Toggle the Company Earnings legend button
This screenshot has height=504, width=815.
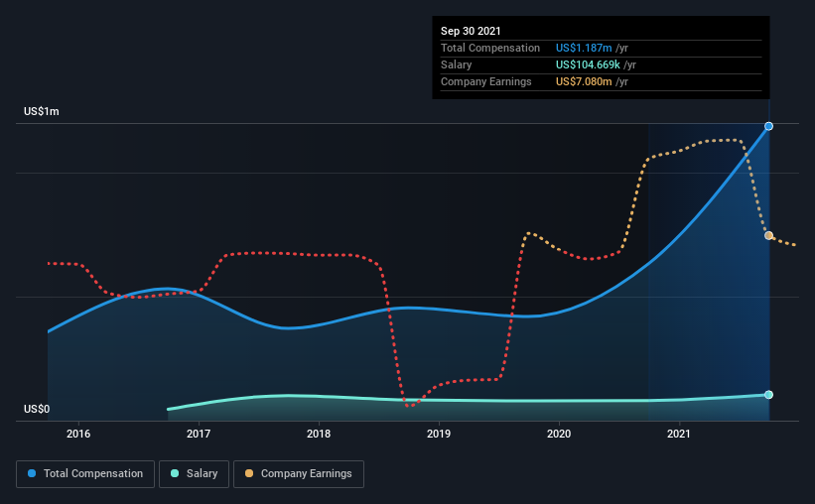299,474
